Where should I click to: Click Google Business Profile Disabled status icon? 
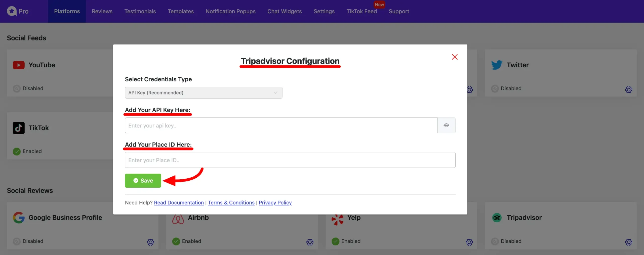pos(17,241)
